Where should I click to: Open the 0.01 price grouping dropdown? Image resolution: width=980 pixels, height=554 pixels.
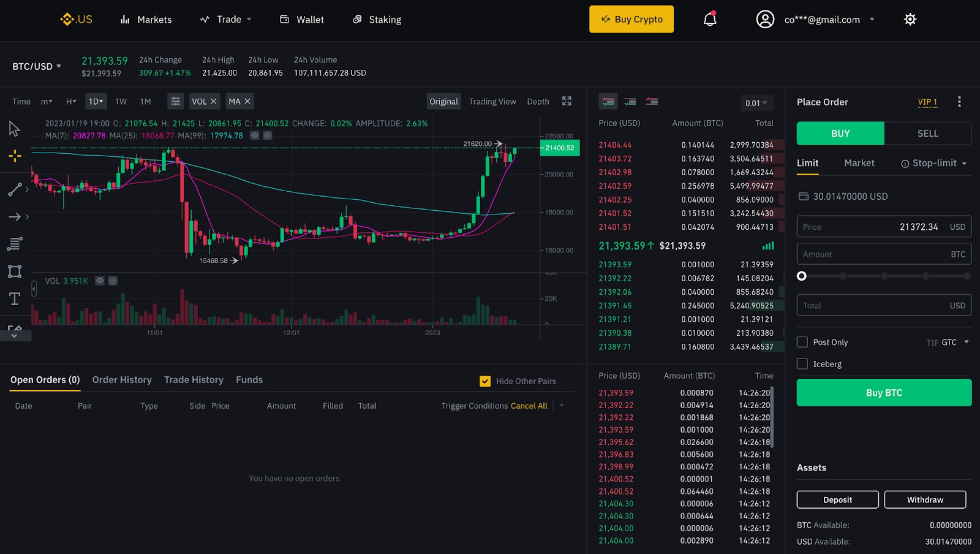click(756, 103)
